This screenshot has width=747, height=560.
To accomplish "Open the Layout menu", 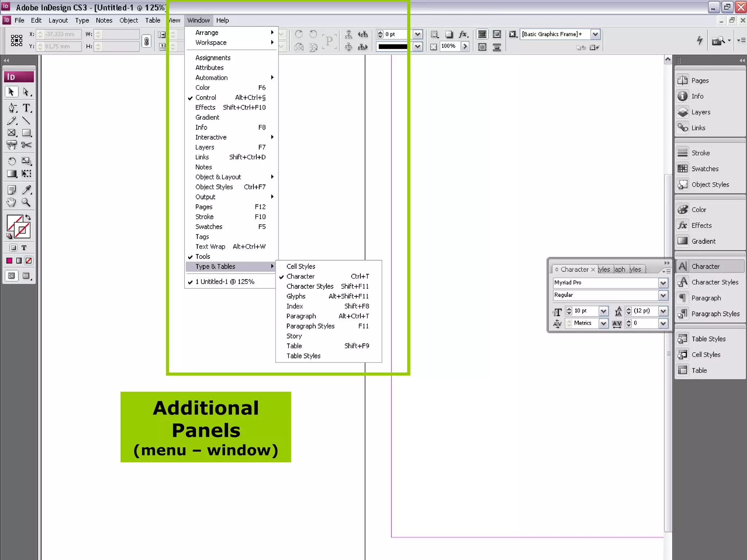I will point(58,20).
